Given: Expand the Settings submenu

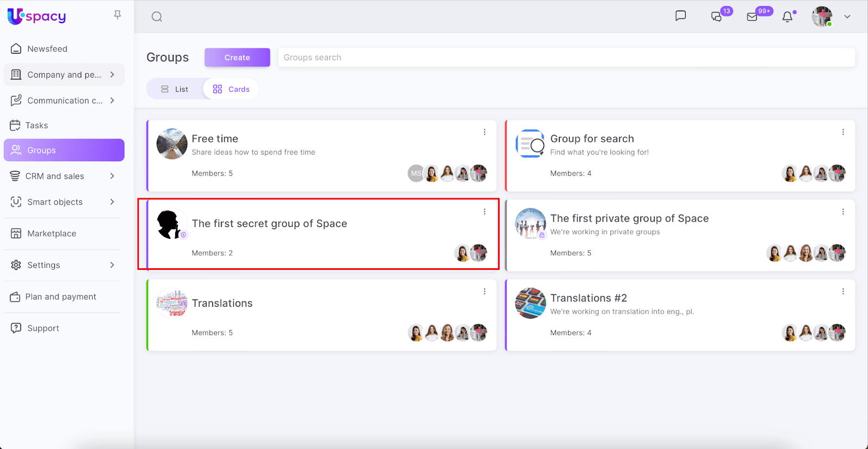Looking at the screenshot, I should click(112, 265).
